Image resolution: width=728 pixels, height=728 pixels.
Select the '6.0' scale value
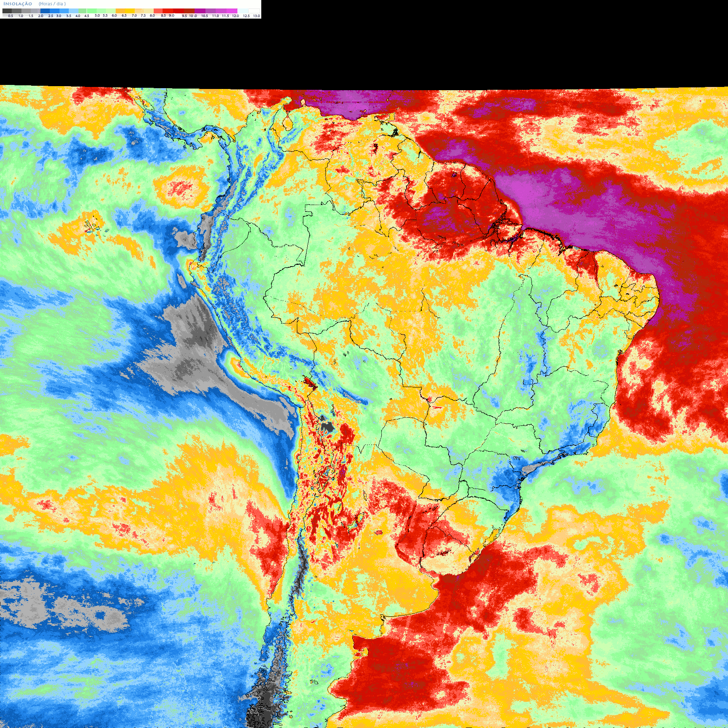(114, 15)
